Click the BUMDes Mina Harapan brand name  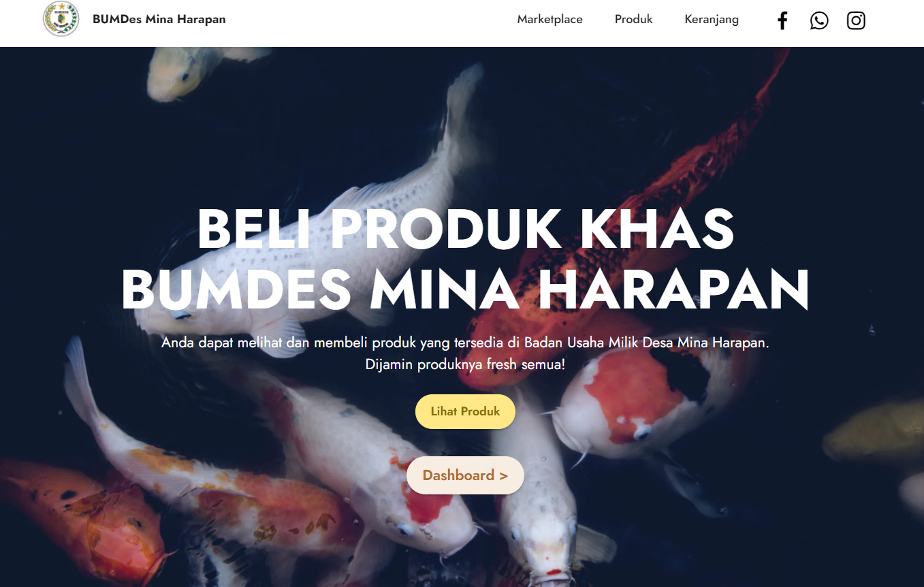tap(159, 20)
